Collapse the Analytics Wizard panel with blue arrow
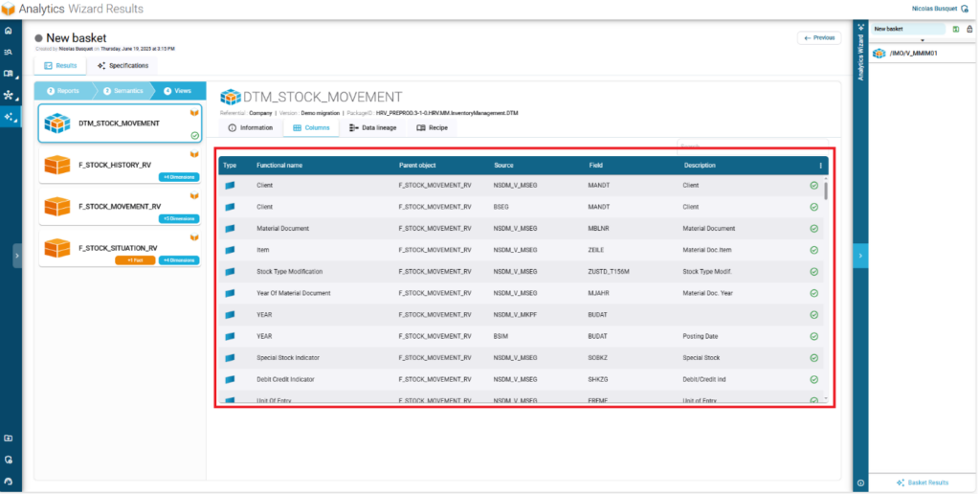Screen dimensions: 980x494 860,256
